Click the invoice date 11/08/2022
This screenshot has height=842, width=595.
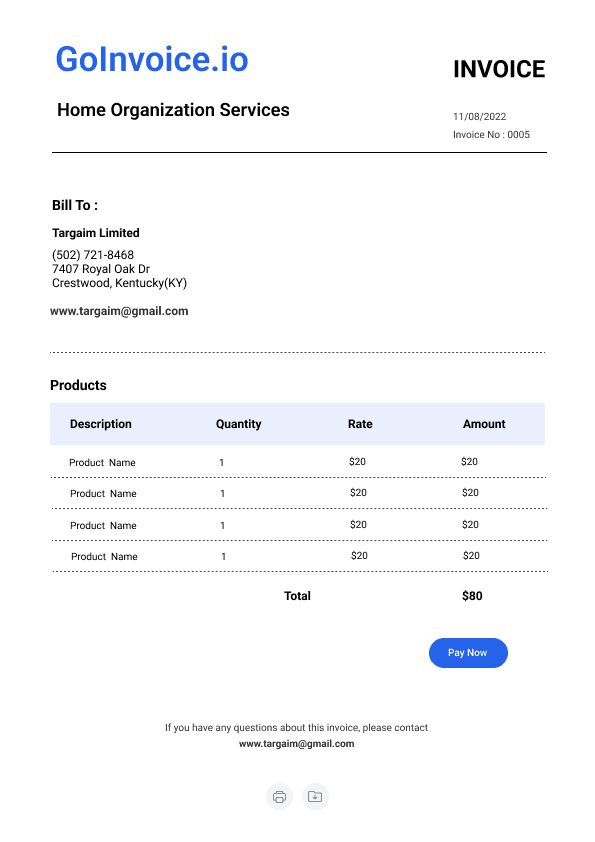(480, 117)
